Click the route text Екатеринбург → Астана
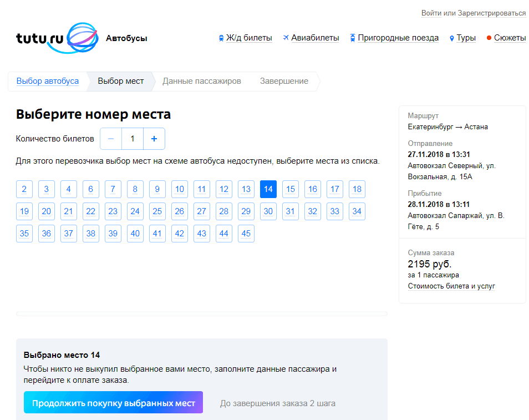The image size is (529, 420). click(447, 127)
